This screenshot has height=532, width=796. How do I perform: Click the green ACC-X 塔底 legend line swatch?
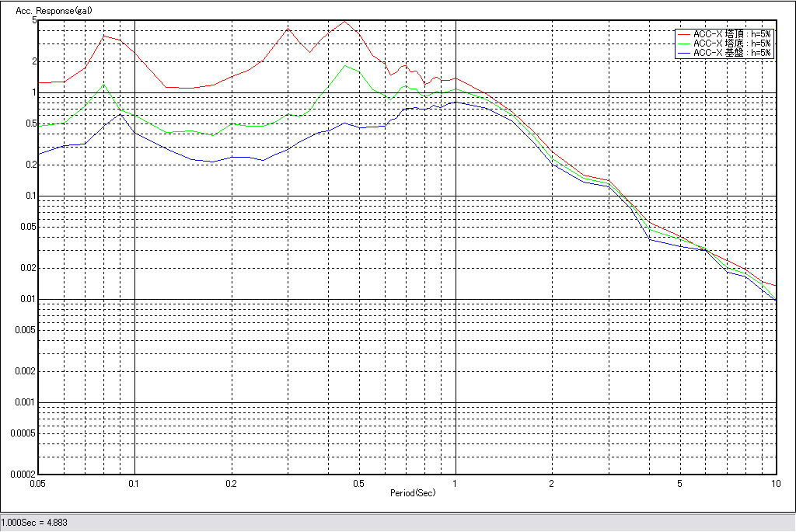click(683, 43)
